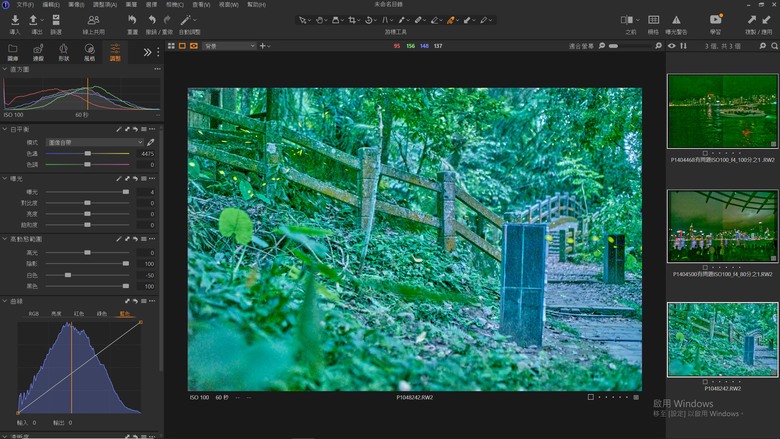Select the P1404500 city skyline thumbnail
This screenshot has width=780, height=439.
pos(723,226)
